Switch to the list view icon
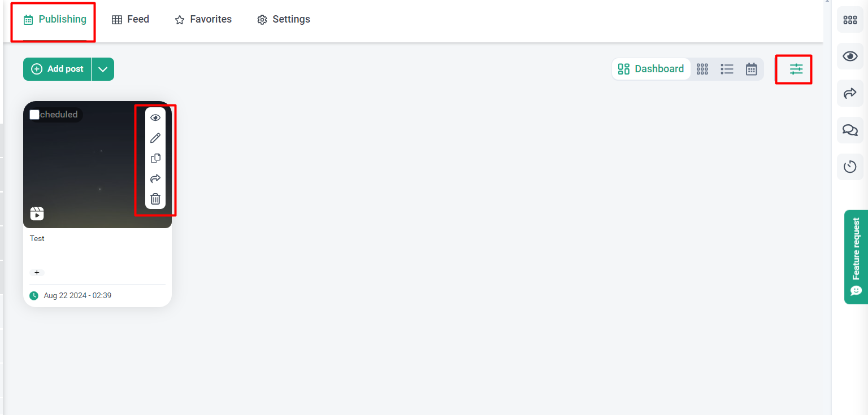Viewport: 868px width, 415px height. pos(727,69)
